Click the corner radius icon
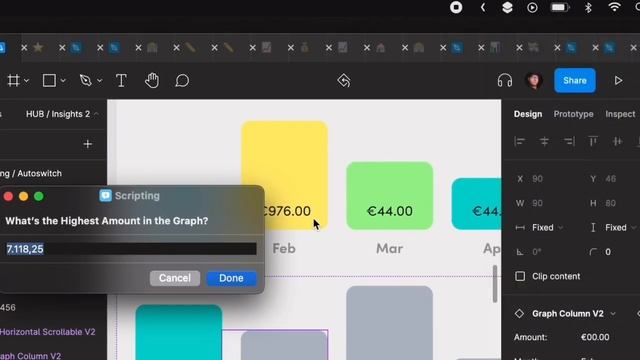The image size is (640, 360). pos(593,252)
